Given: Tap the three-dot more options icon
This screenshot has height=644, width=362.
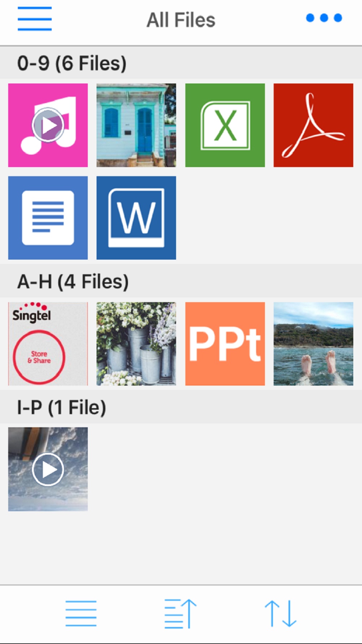Looking at the screenshot, I should pyautogui.click(x=324, y=18).
